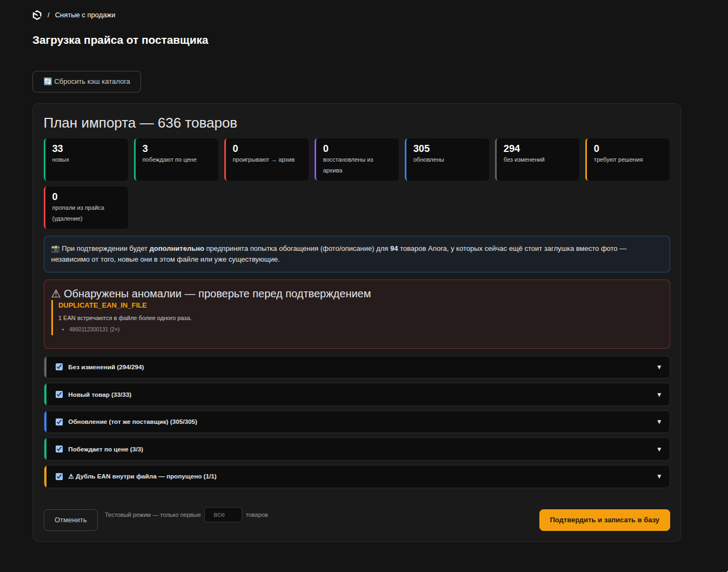
Task: Click the logo icon in breadcrumb
Action: pyautogui.click(x=37, y=15)
